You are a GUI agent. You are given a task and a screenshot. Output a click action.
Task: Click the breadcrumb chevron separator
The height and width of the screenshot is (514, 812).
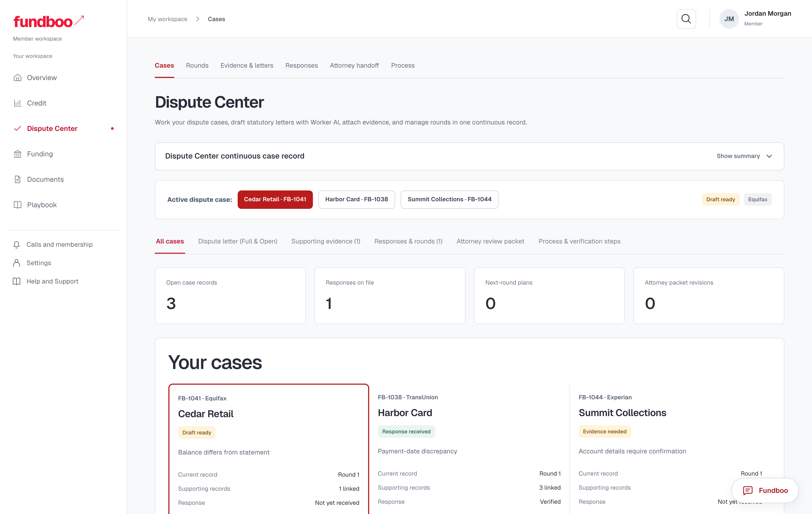tap(198, 19)
